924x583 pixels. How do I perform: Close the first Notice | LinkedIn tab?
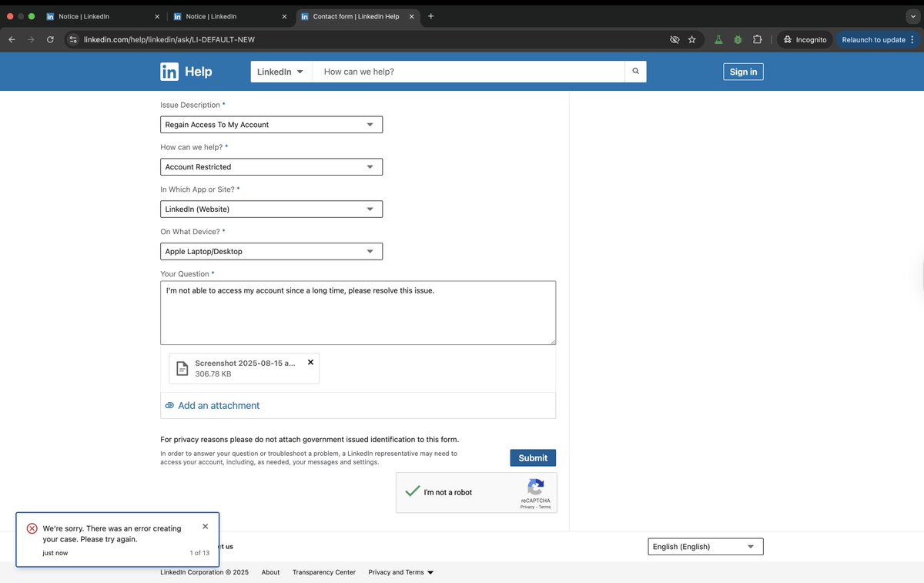pos(157,16)
